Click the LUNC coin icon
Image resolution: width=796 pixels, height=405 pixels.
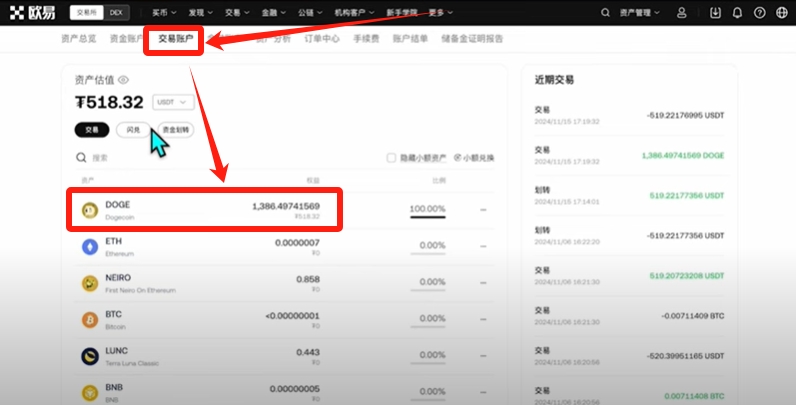[90, 356]
